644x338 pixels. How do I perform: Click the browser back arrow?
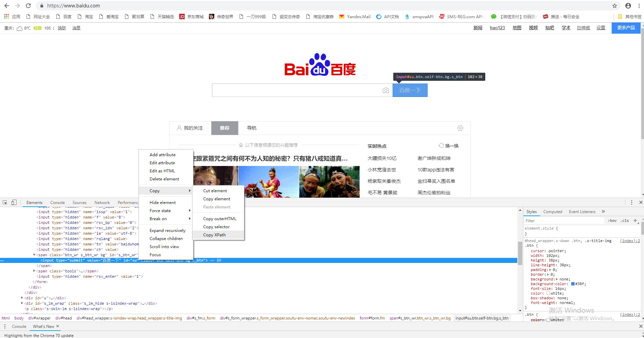tap(6, 6)
